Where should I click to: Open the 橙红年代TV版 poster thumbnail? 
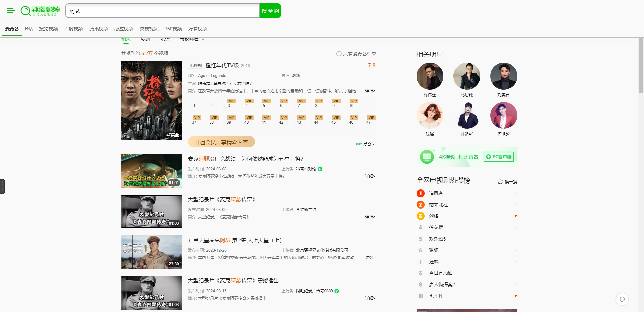(x=152, y=100)
